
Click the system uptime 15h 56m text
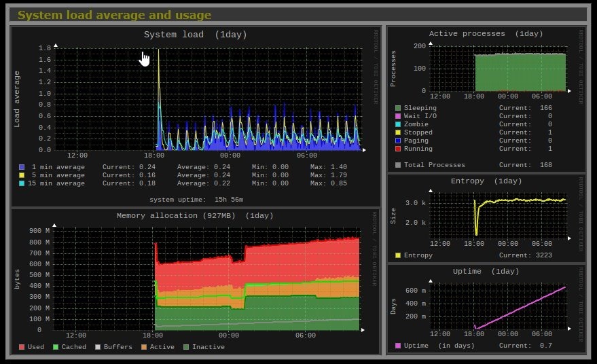click(x=196, y=200)
